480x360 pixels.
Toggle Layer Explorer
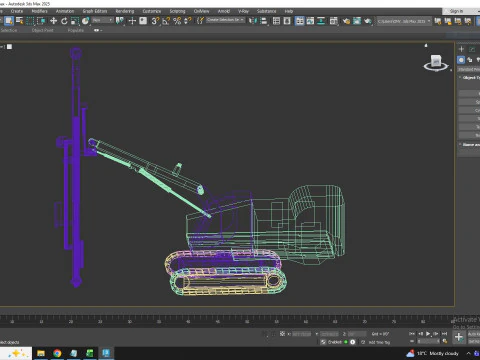(287, 21)
